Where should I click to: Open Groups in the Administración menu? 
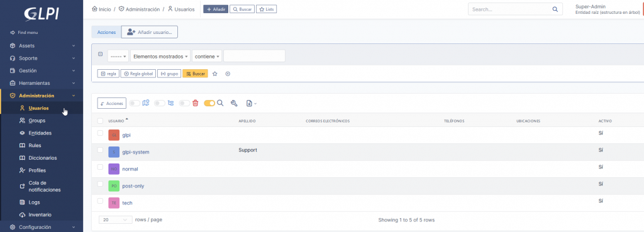(x=37, y=121)
